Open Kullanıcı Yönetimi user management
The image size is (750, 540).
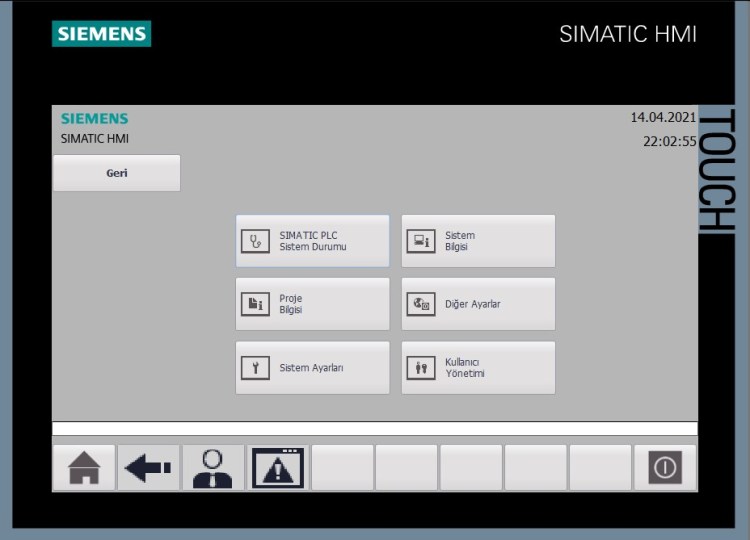[478, 368]
